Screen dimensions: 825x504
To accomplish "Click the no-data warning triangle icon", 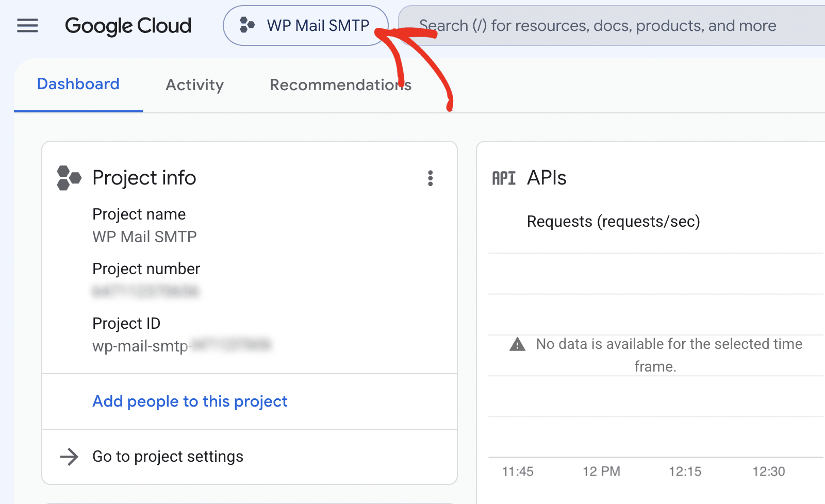I will click(517, 344).
